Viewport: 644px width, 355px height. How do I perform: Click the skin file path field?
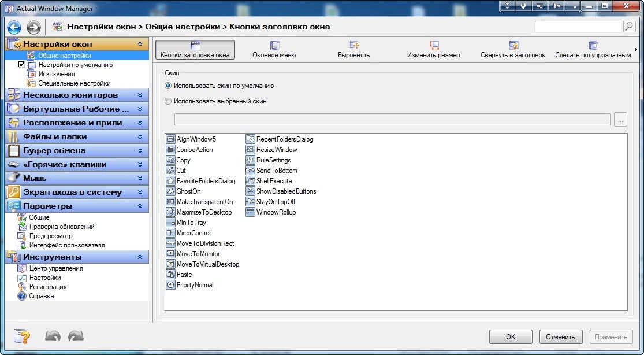pyautogui.click(x=392, y=119)
